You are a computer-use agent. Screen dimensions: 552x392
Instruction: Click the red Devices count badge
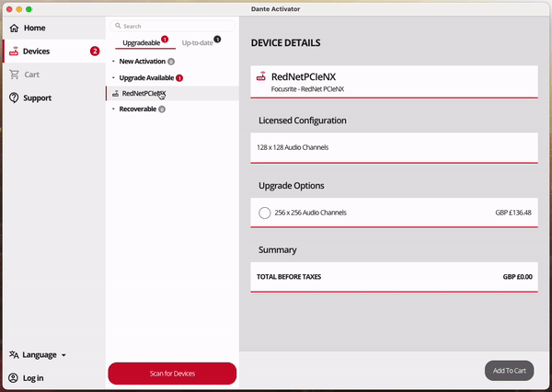click(95, 52)
